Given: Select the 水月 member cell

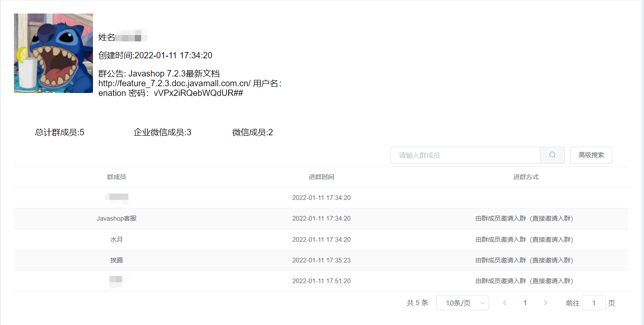Looking at the screenshot, I should 117,239.
